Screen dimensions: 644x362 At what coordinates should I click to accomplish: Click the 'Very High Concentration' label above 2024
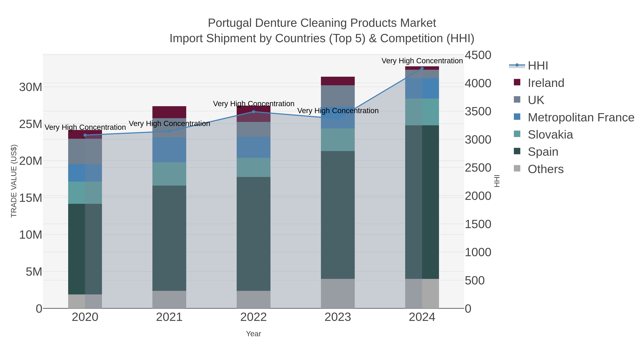tap(422, 61)
